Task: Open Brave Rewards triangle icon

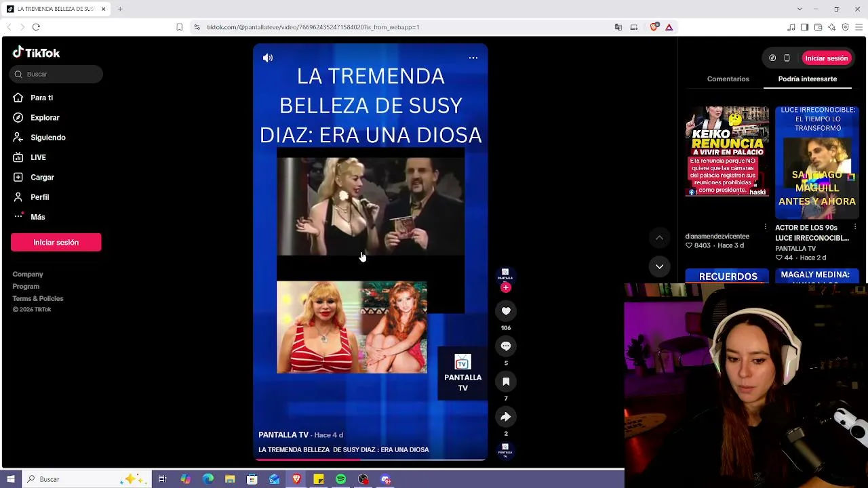Action: [x=669, y=27]
